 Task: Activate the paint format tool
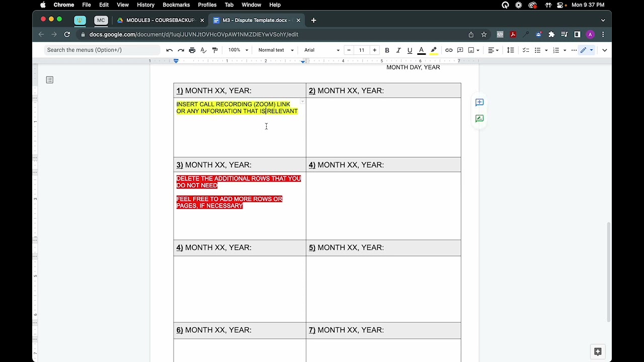215,50
